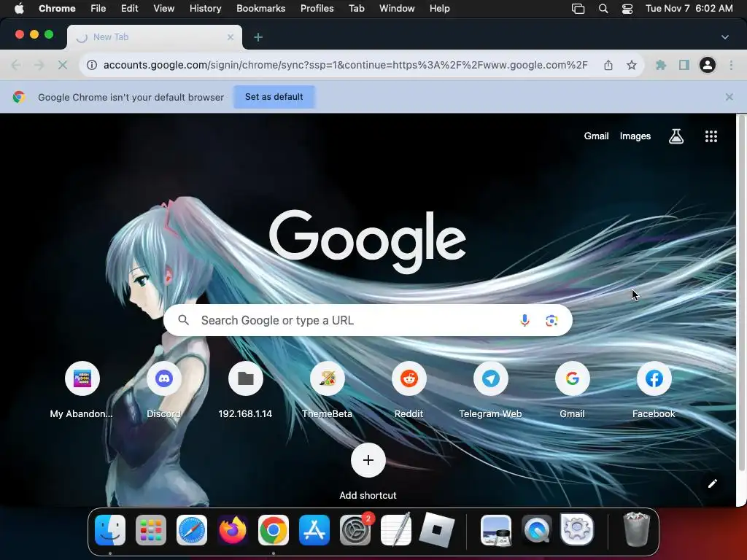Screen dimensions: 747x560
Task: Open Finder from the Dock
Action: [x=110, y=530]
